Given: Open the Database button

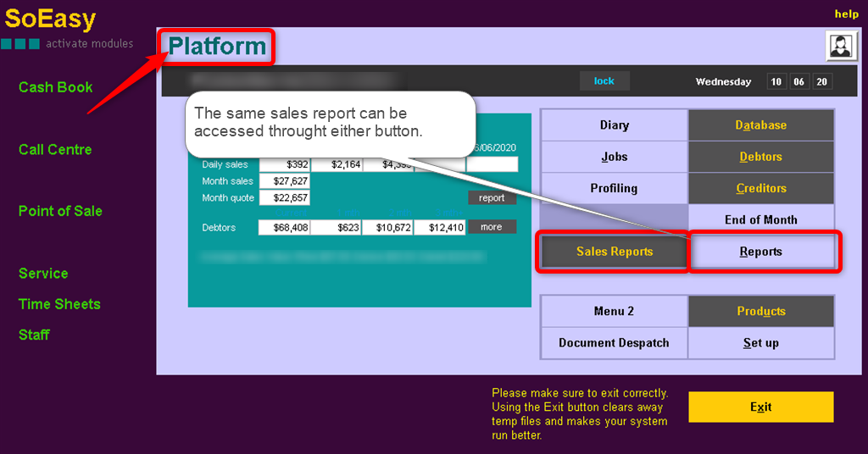Looking at the screenshot, I should pyautogui.click(x=760, y=125).
